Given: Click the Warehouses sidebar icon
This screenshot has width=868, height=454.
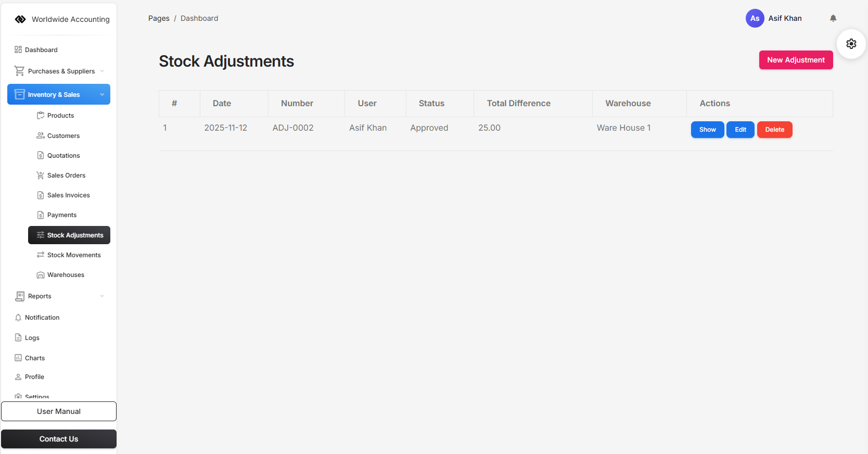Looking at the screenshot, I should pos(41,275).
